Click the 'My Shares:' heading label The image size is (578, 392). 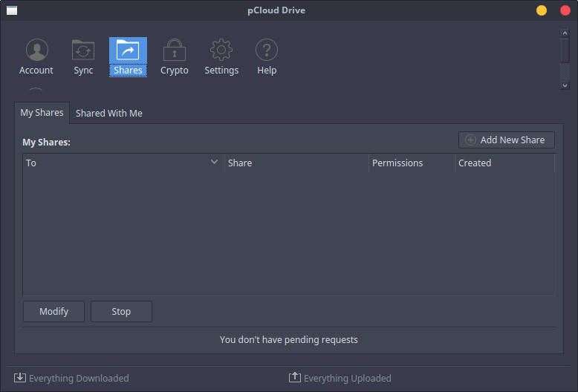(47, 143)
